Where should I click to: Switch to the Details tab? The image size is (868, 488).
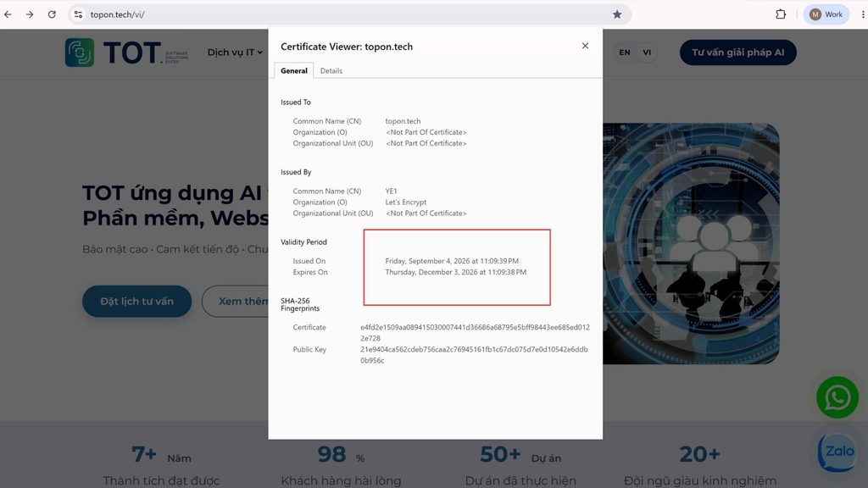pos(331,71)
